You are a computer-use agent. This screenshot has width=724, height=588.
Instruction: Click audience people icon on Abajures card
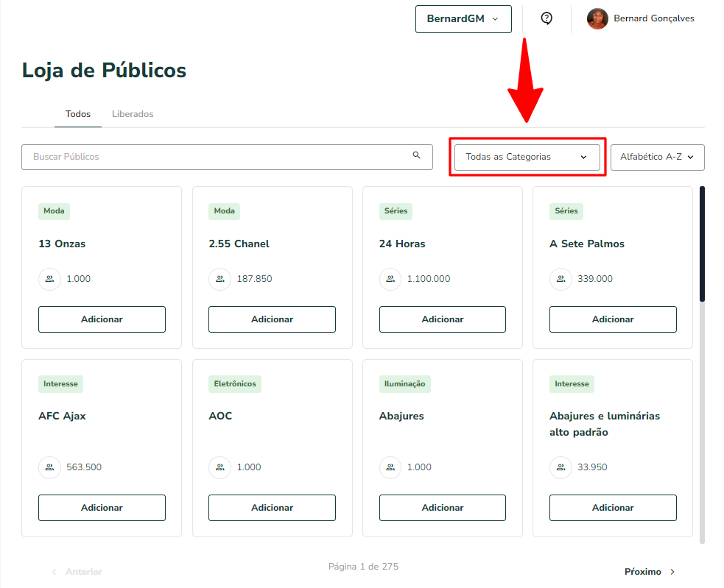(x=390, y=467)
